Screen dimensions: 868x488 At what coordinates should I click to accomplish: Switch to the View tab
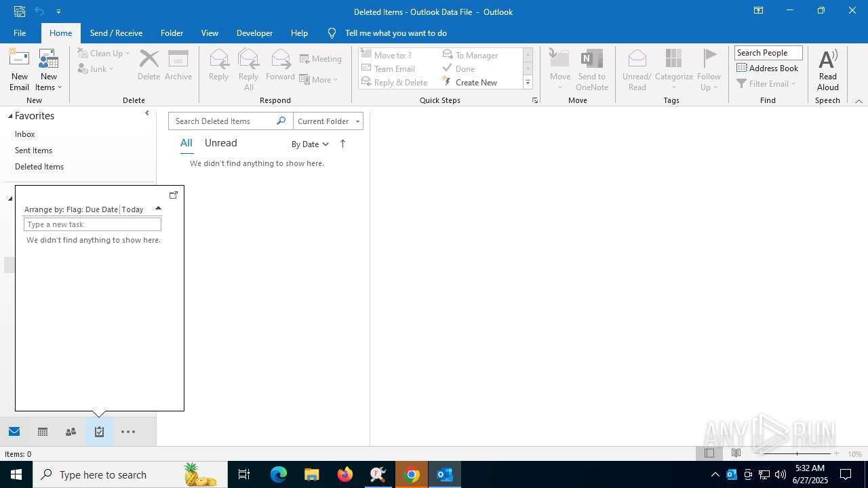click(x=210, y=33)
